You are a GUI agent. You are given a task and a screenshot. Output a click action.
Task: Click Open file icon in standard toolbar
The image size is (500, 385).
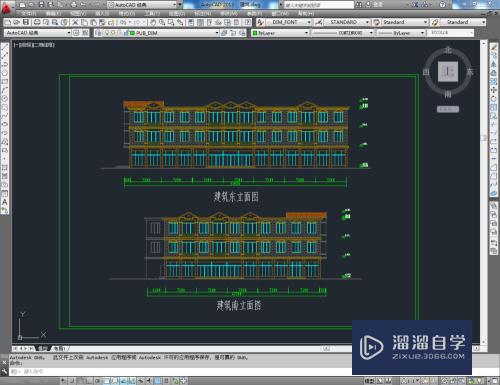click(16, 22)
